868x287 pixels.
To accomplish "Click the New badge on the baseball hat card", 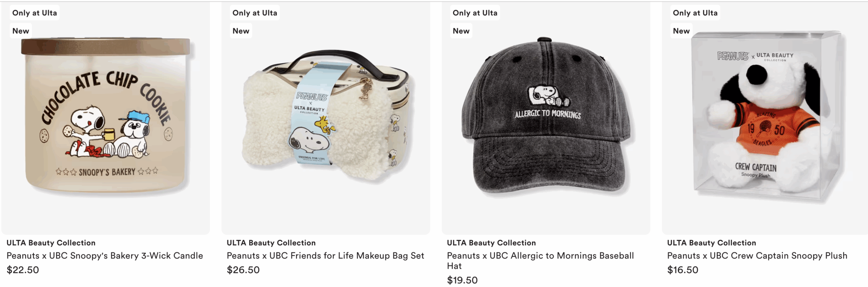I will coord(461,31).
